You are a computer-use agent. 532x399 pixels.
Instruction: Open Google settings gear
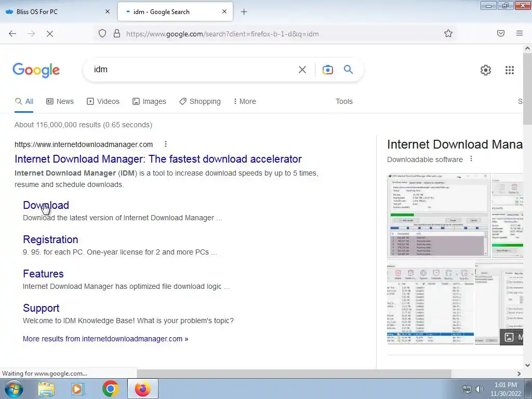(x=486, y=70)
